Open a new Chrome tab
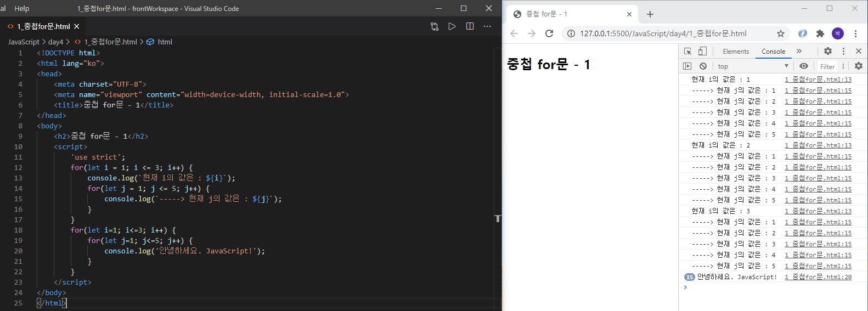The width and height of the screenshot is (868, 311). (650, 14)
